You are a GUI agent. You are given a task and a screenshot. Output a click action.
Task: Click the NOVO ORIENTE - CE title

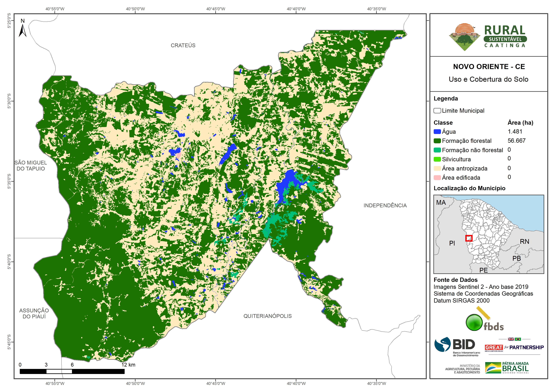489,67
